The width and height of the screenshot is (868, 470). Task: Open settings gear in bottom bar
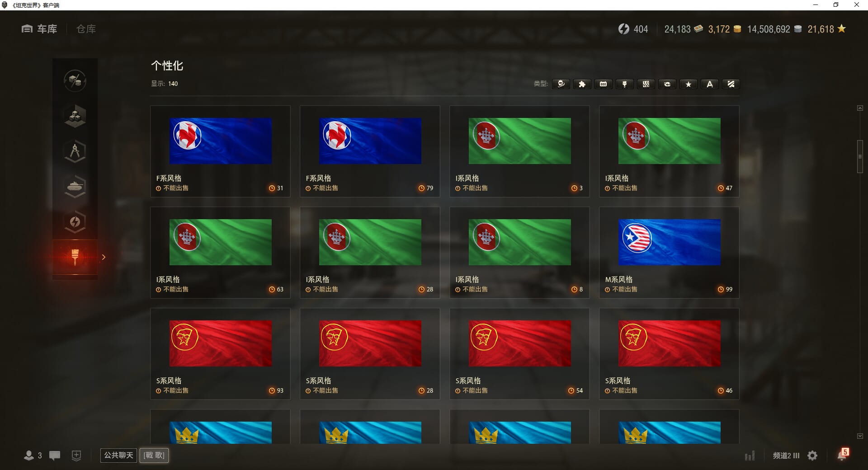[x=812, y=456]
